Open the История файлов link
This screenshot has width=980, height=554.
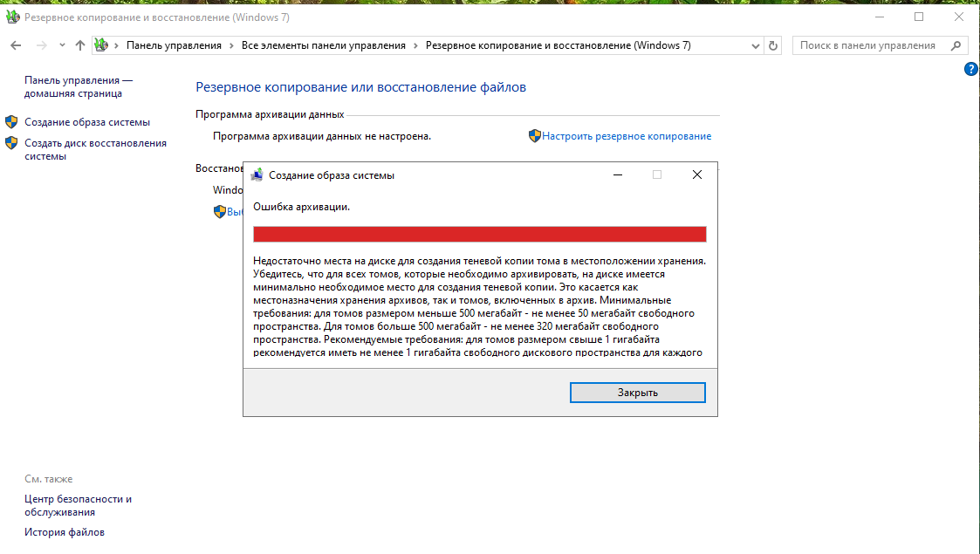tap(64, 532)
